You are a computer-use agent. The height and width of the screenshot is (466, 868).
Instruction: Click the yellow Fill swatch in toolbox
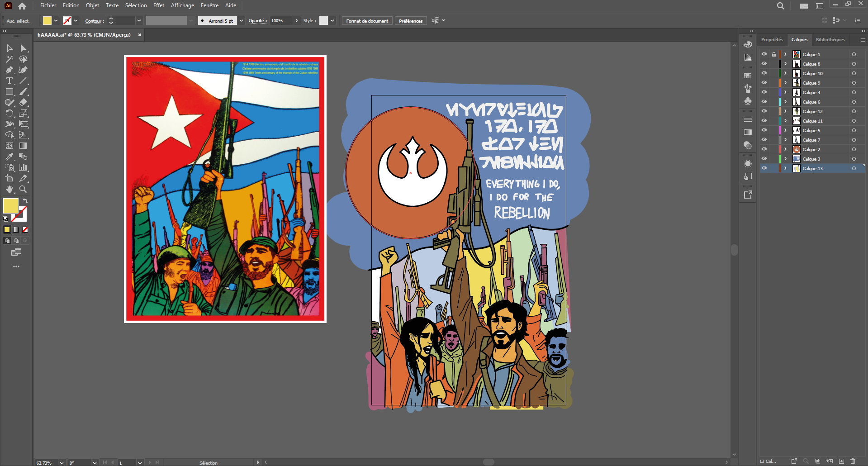10,206
